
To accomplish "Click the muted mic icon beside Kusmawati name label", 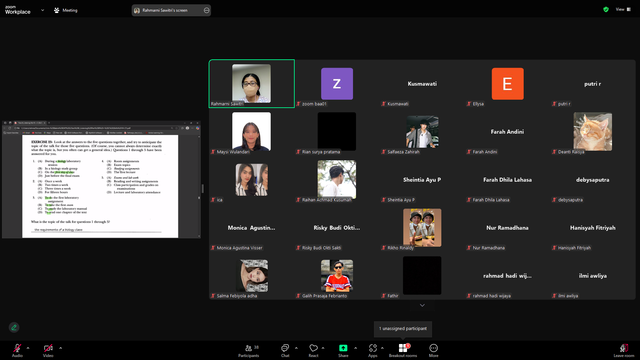I will coord(384,104).
